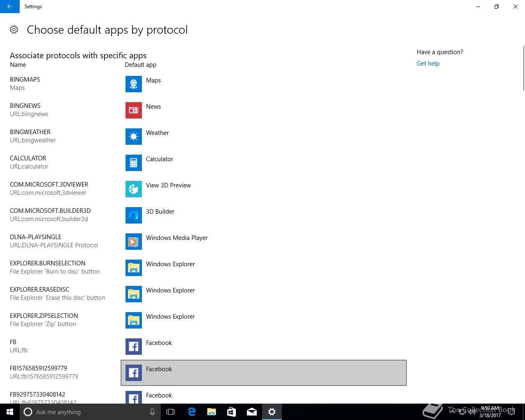Click the CALCULATOR protocol name
This screenshot has height=420, width=525.
[28, 158]
